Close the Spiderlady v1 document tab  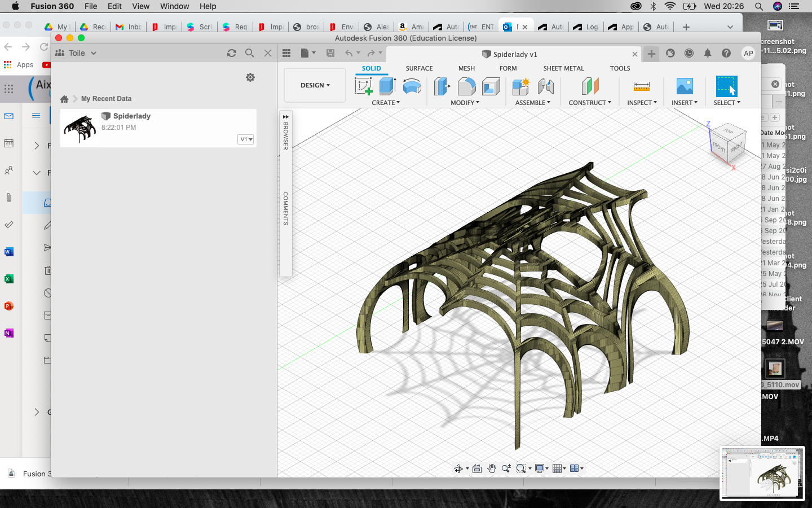pyautogui.click(x=635, y=54)
